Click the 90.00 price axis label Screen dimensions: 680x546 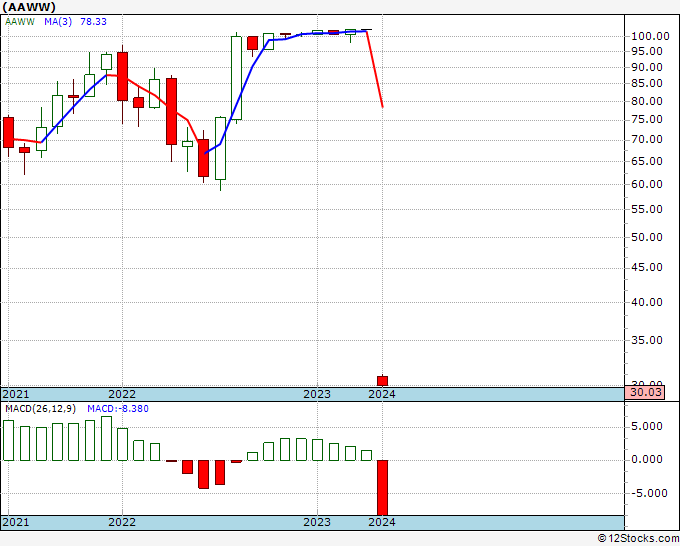pos(647,67)
